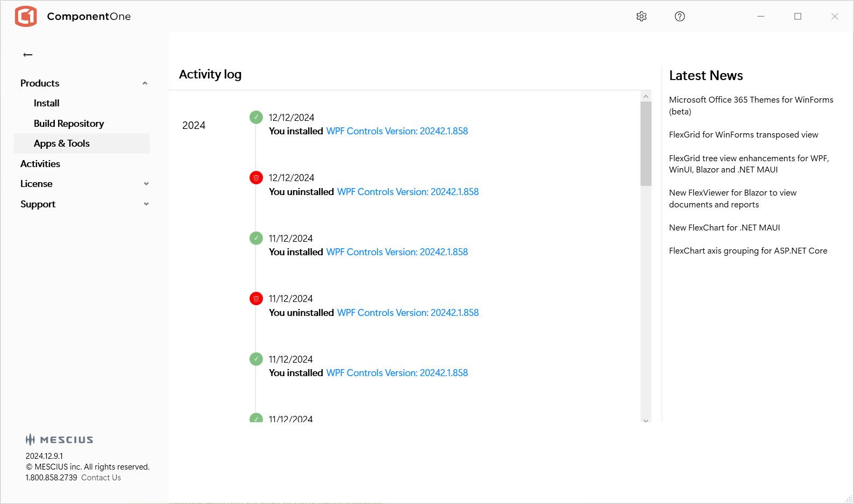Click the MESCIUS logo in sidebar footer
The width and height of the screenshot is (854, 504).
click(x=59, y=440)
